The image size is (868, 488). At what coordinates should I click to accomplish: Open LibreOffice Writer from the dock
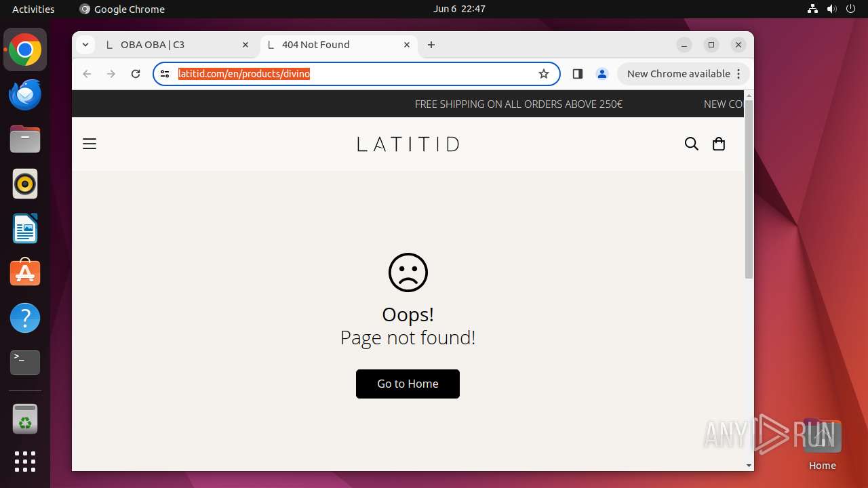(x=25, y=228)
